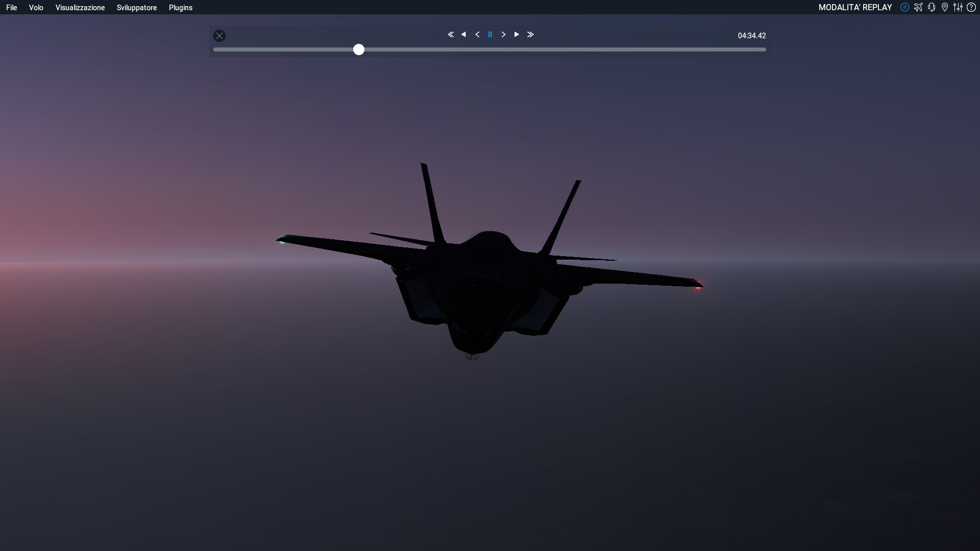Open the File menu

coord(12,8)
